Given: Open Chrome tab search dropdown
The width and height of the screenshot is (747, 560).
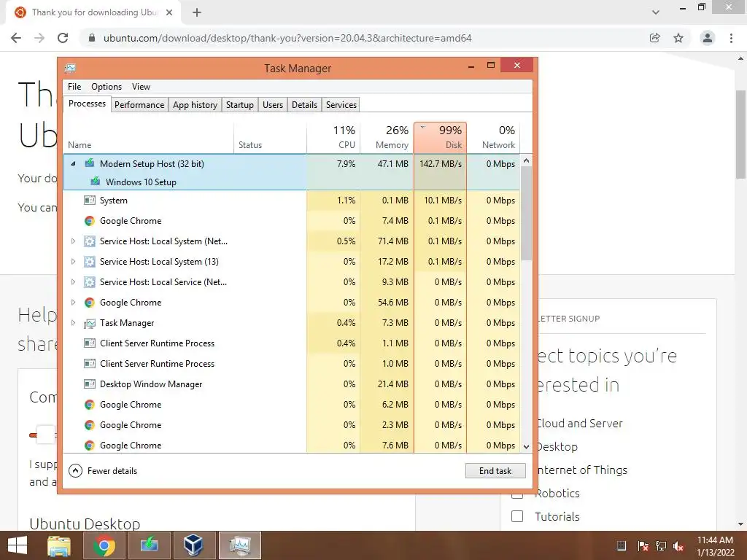Looking at the screenshot, I should coord(656,12).
